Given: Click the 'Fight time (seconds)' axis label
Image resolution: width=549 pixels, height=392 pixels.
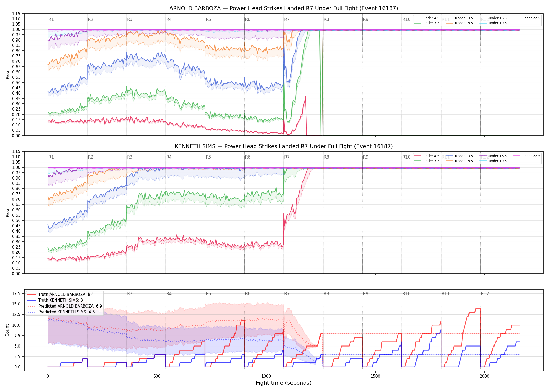Looking at the screenshot, I should (284, 383).
